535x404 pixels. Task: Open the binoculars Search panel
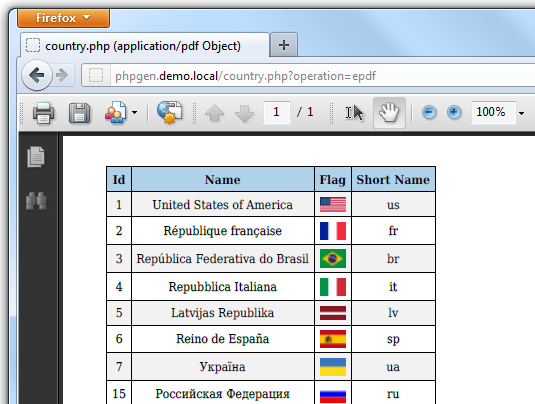tap(37, 201)
